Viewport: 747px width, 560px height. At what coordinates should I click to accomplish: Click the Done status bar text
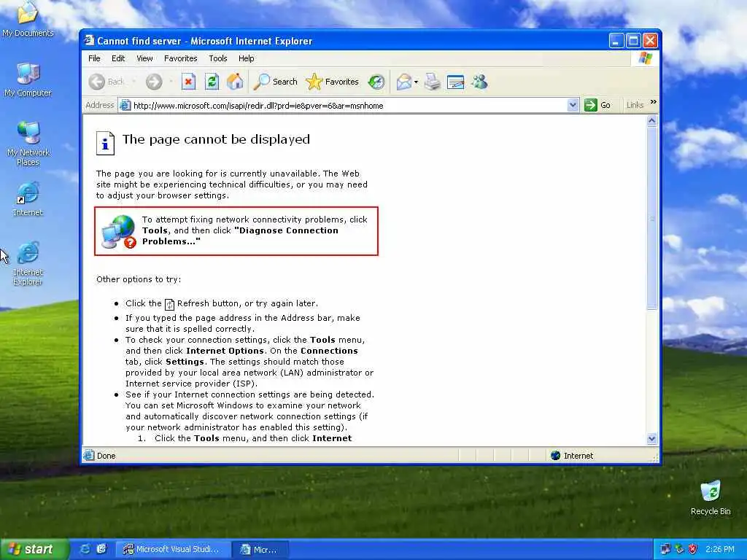(x=107, y=456)
